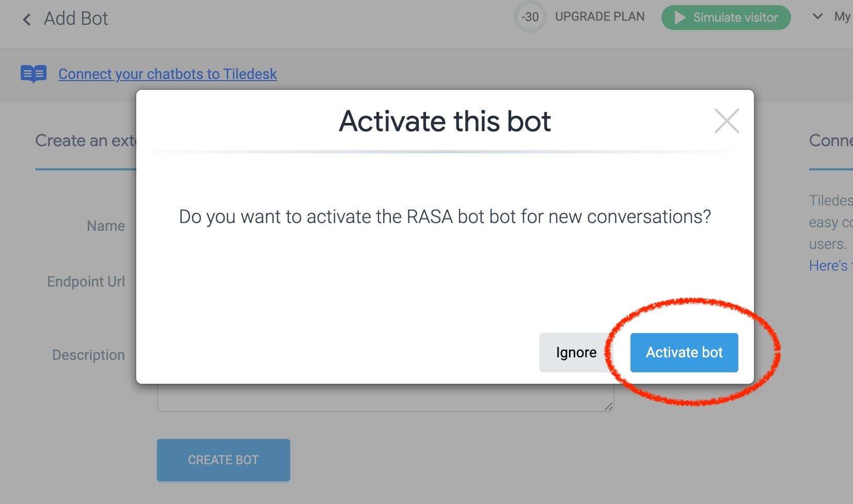
Task: Click UPGRADE PLAN in the top bar
Action: (599, 17)
